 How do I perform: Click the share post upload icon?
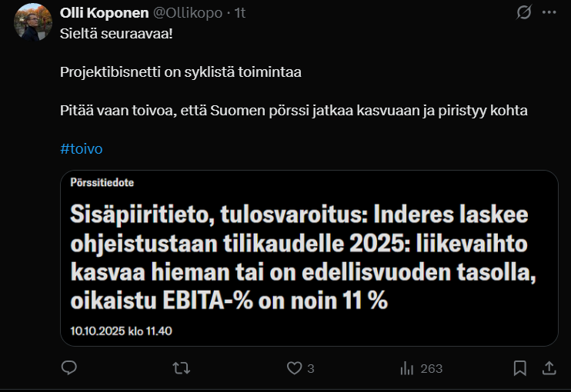click(549, 368)
